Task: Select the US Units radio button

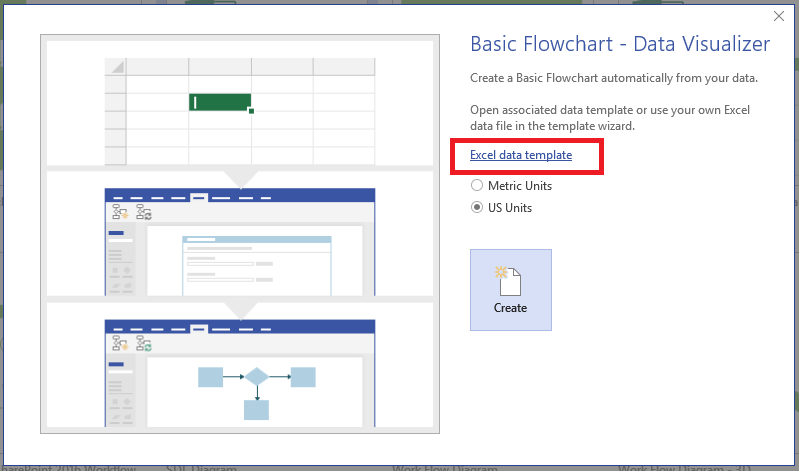Action: 477,207
